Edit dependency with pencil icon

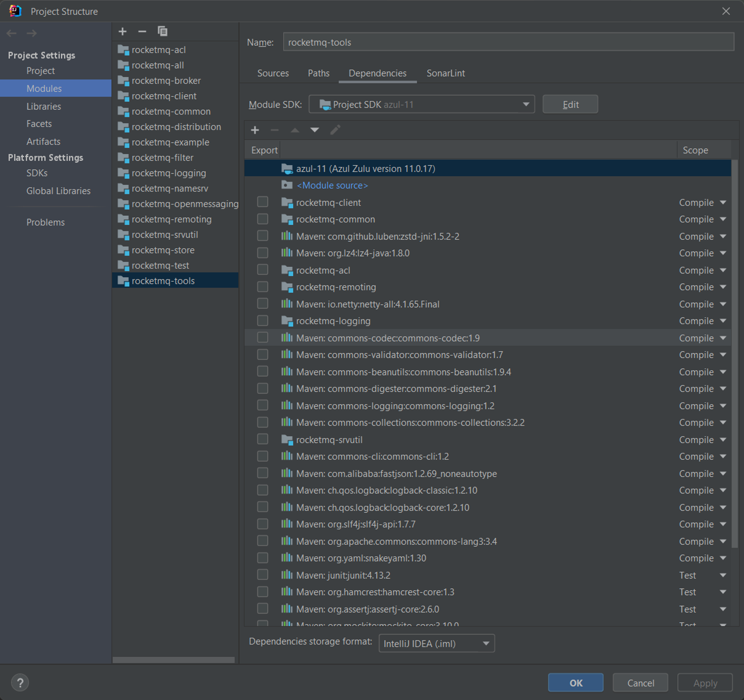coord(335,130)
